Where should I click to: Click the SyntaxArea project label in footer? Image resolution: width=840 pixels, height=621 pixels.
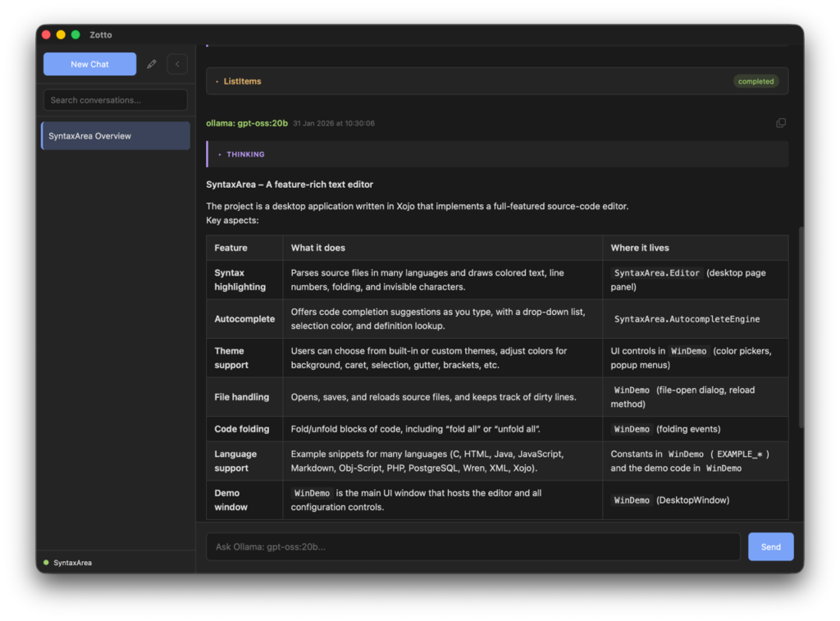72,563
